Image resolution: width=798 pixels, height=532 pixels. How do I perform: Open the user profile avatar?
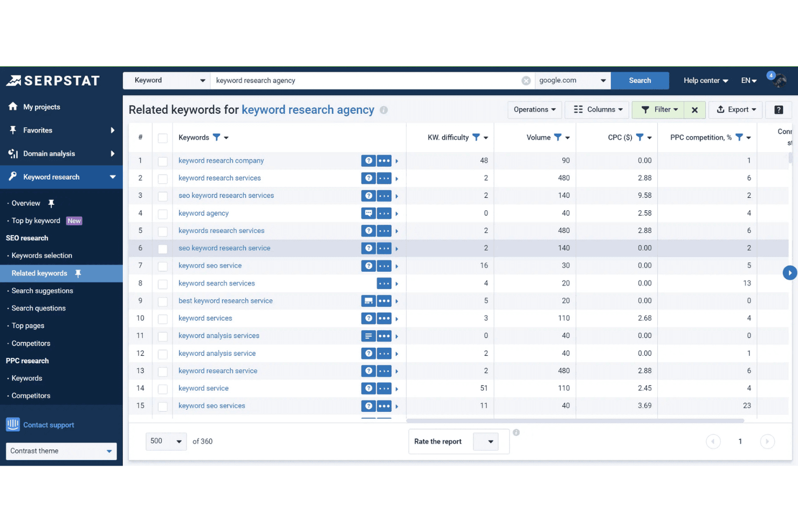point(780,81)
